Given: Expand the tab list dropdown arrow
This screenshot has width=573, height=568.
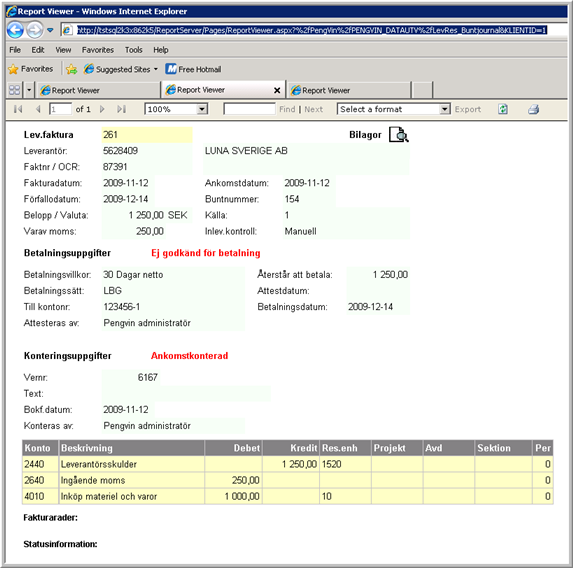Looking at the screenshot, I should click(x=29, y=90).
